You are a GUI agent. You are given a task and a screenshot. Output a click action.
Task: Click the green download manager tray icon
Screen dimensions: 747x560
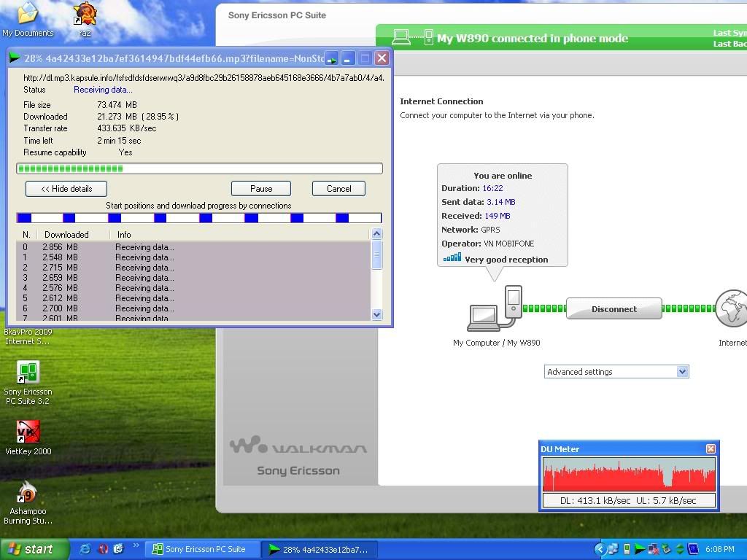pos(640,549)
